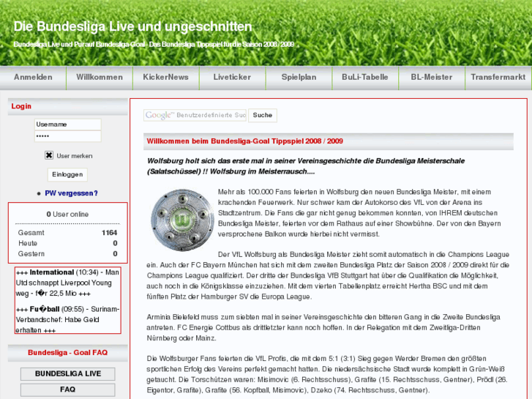Open the Liveticker tab

(232, 78)
